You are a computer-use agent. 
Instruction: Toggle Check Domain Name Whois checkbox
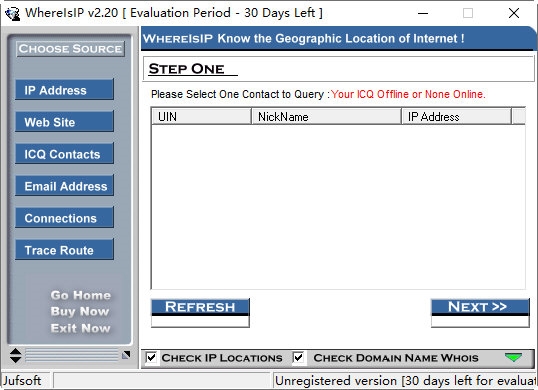coord(299,358)
